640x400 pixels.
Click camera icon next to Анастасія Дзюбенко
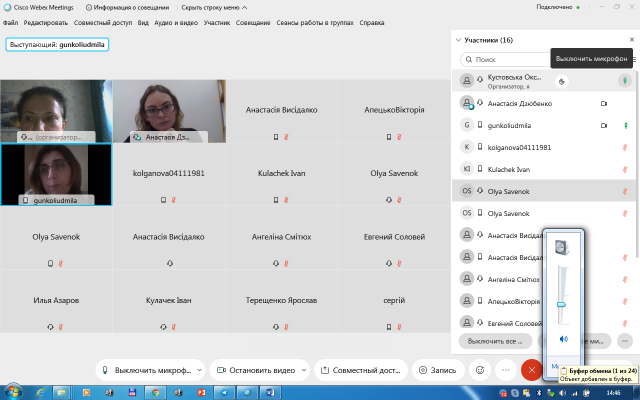click(x=604, y=104)
